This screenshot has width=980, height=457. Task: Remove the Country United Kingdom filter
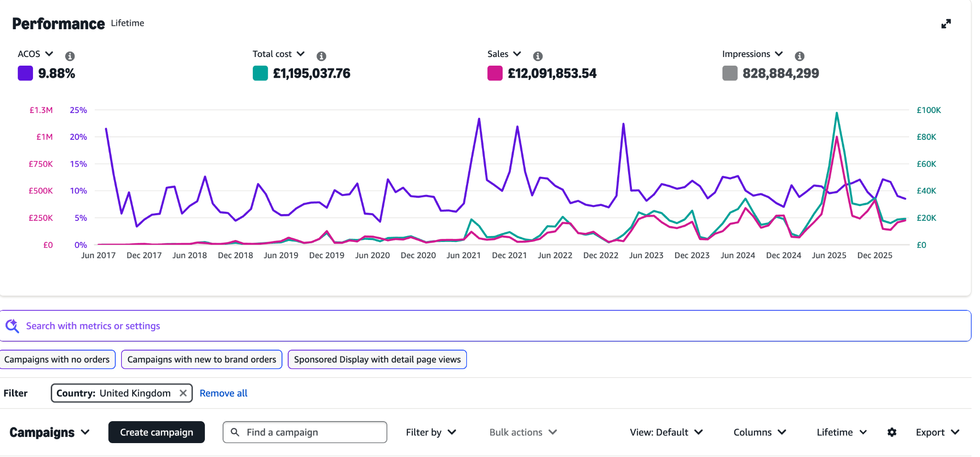click(183, 393)
